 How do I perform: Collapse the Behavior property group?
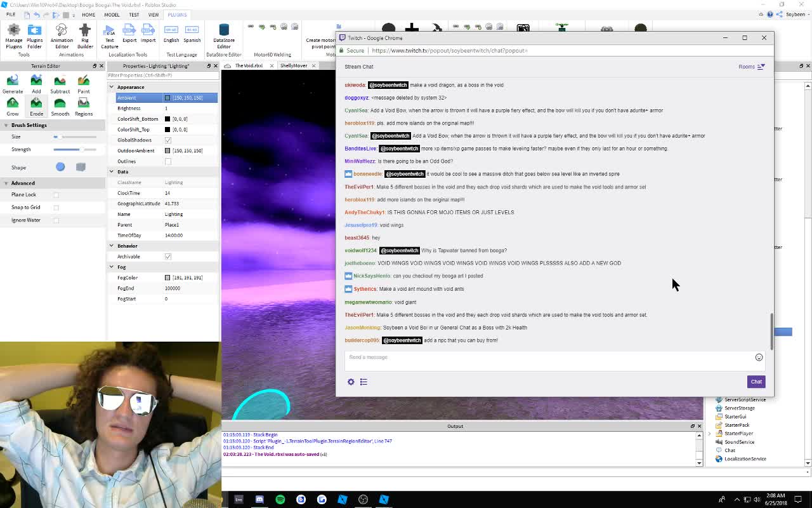[111, 246]
